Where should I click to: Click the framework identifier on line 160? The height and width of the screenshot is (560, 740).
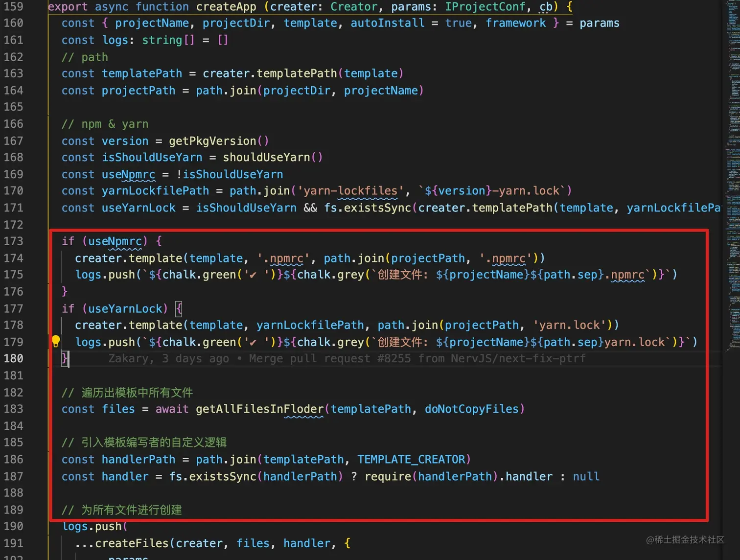click(x=516, y=23)
